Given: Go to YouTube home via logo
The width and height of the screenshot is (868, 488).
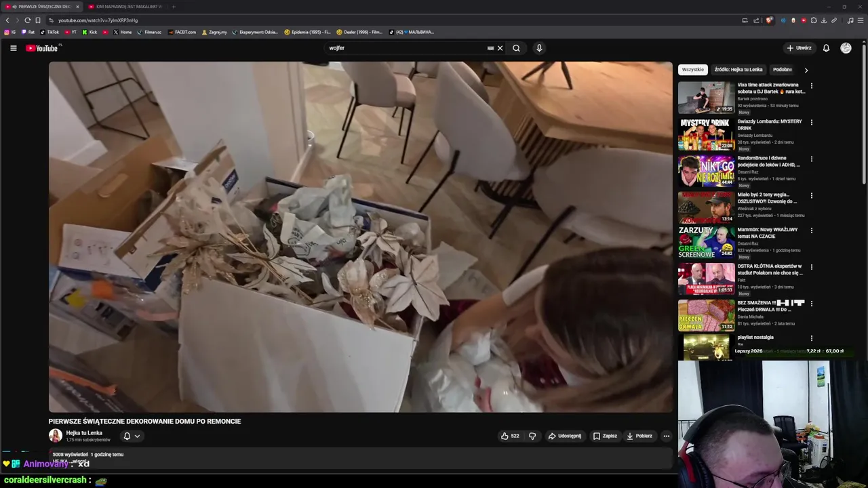Looking at the screenshot, I should [42, 48].
